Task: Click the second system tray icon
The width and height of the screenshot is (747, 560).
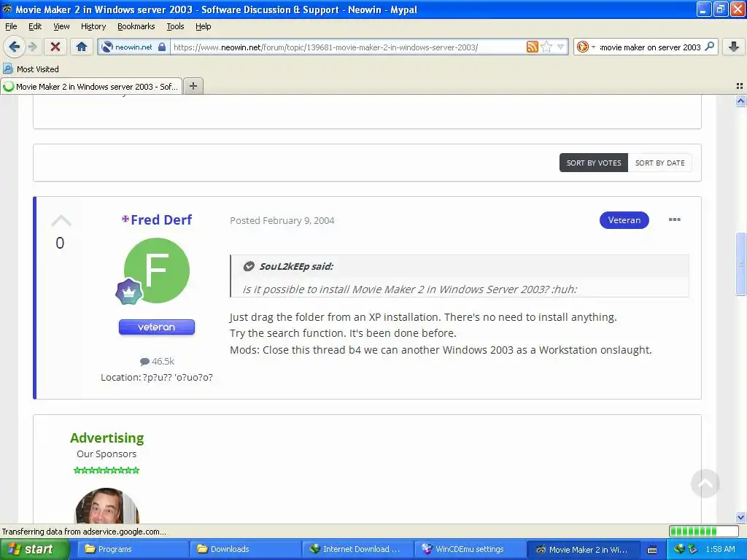Action: [x=692, y=549]
